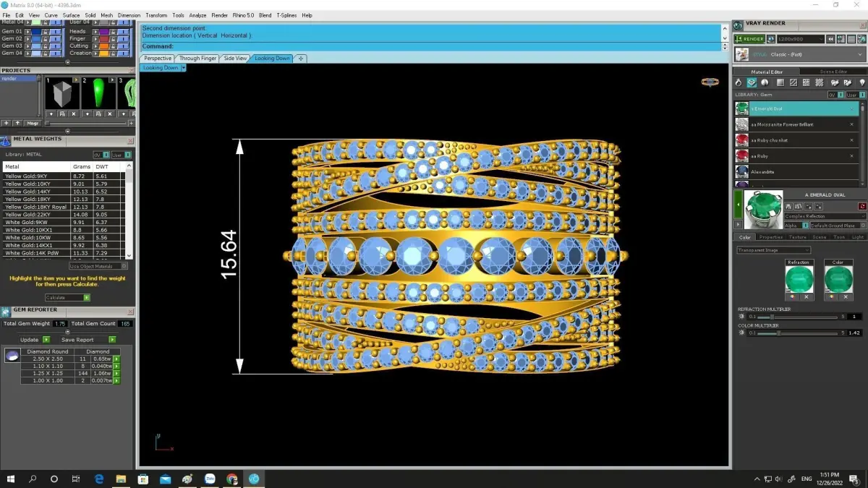Select the Alexandrite material row
868x488 pixels.
[x=796, y=172]
